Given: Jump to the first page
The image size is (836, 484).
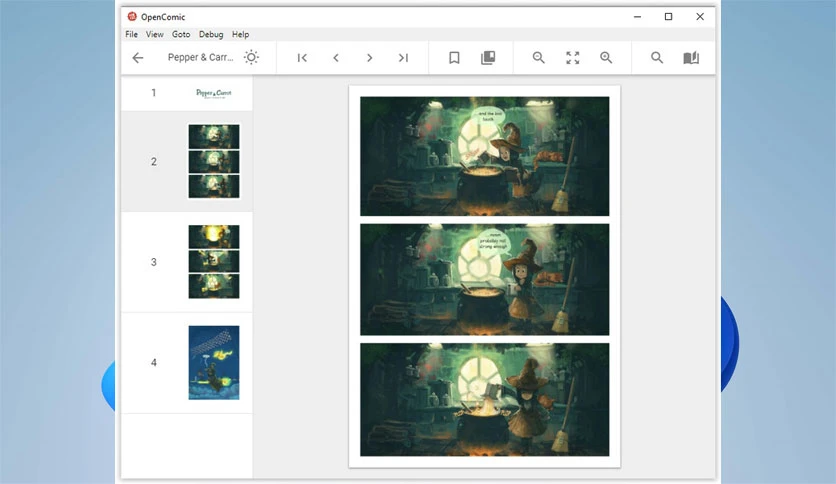Looking at the screenshot, I should pyautogui.click(x=302, y=58).
